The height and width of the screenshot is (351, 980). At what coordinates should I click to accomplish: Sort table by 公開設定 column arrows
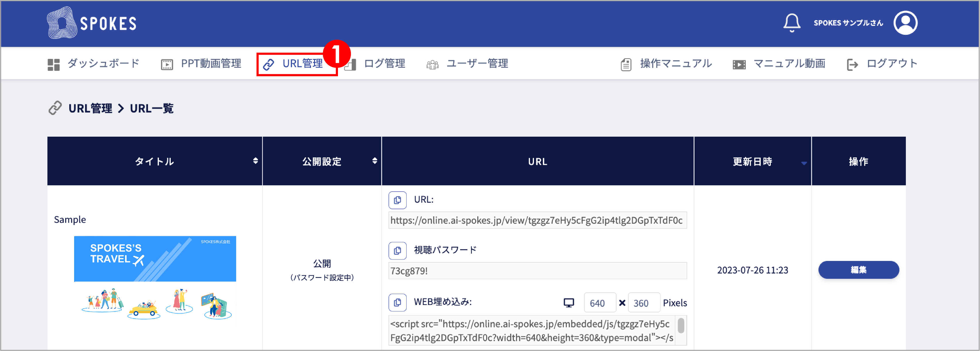tap(374, 161)
